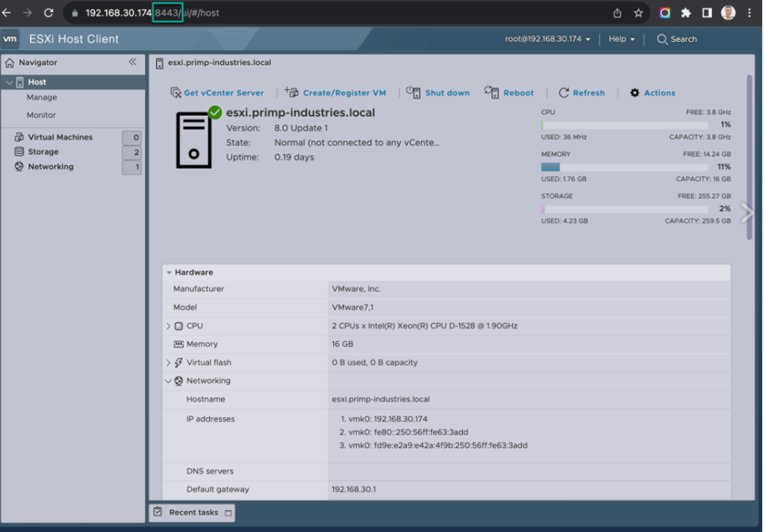
Task: Click the Create/Register VM icon
Action: tap(291, 92)
